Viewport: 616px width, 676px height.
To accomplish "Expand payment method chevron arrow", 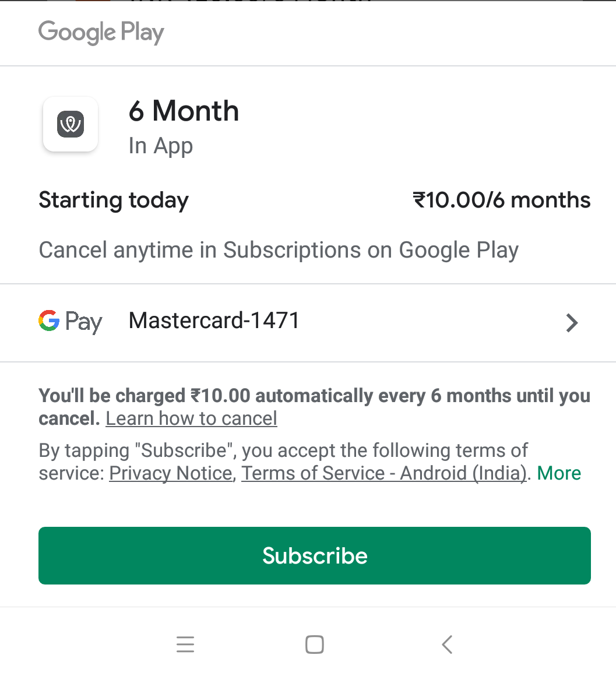I will (572, 322).
